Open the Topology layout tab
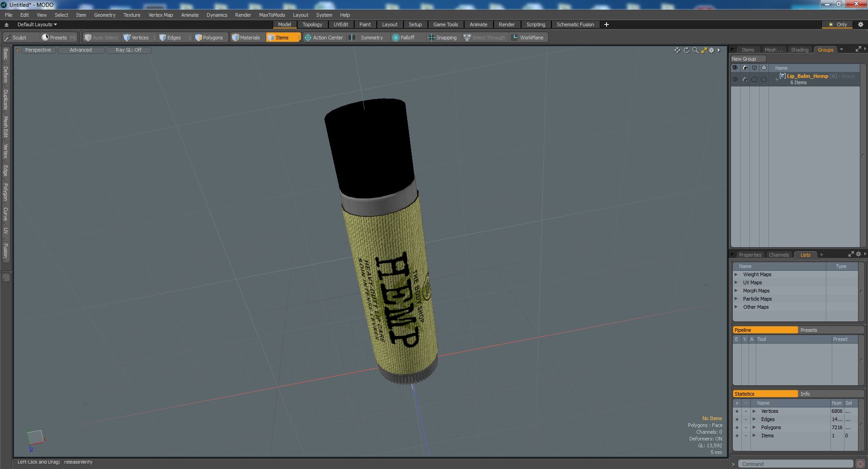This screenshot has width=868, height=469. pyautogui.click(x=312, y=24)
